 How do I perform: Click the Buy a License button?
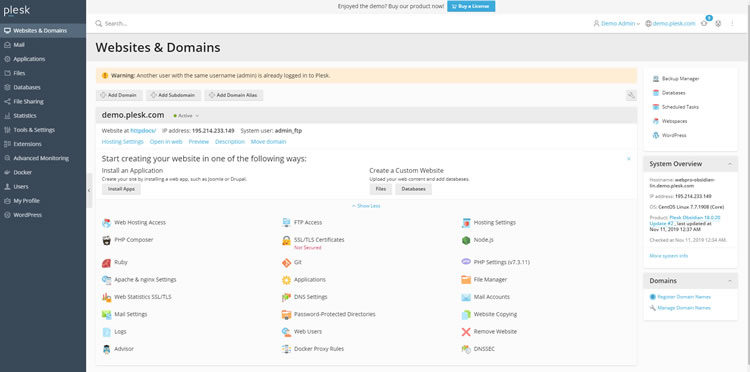click(471, 6)
